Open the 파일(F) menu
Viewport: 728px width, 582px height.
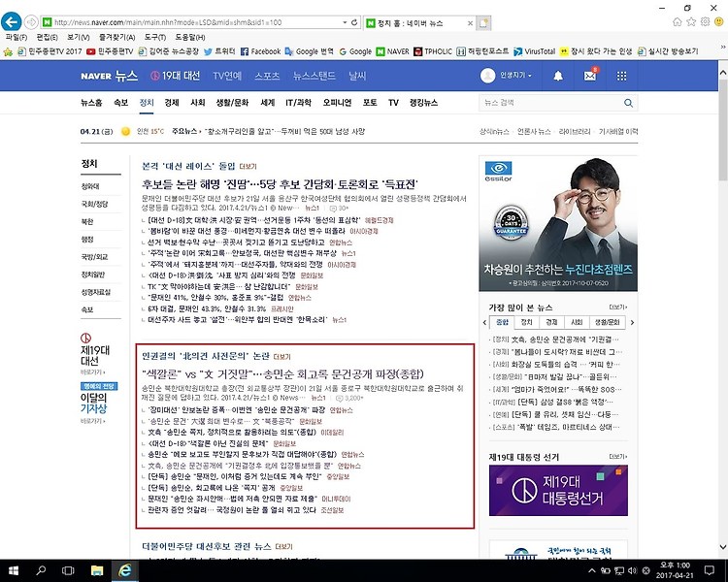[x=17, y=37]
